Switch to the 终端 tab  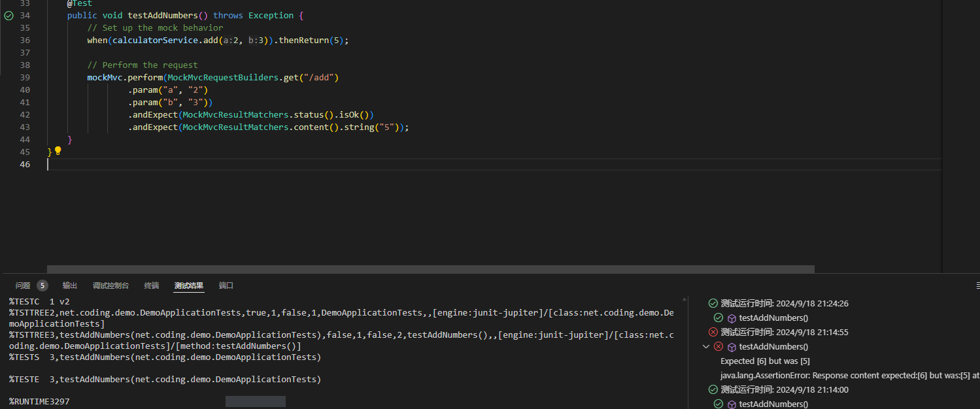[x=152, y=286]
